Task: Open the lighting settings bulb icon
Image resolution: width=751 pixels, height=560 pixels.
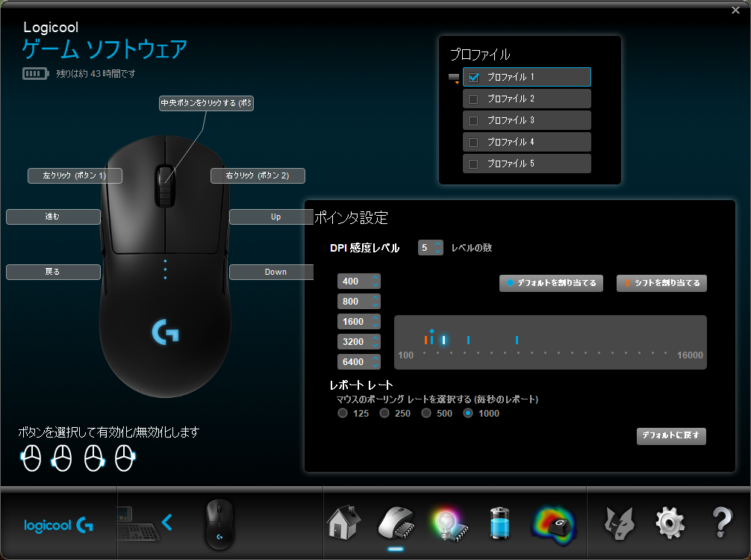Action: click(x=449, y=524)
